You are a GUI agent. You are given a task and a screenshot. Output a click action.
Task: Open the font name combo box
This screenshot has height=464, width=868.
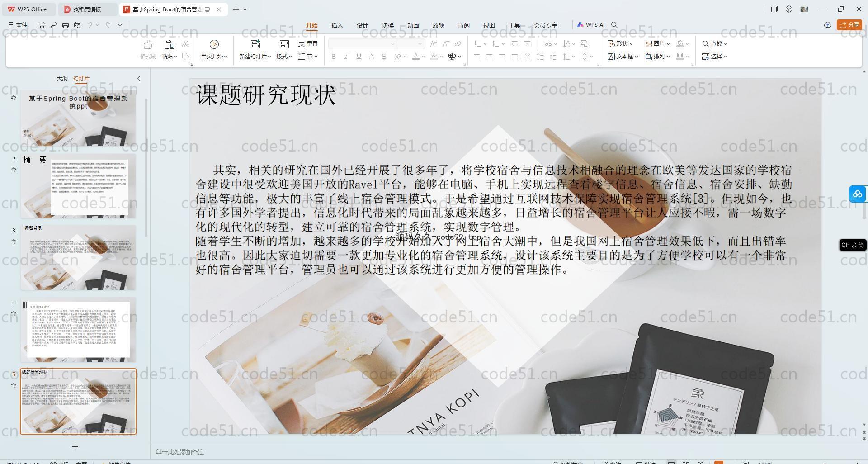coord(363,44)
